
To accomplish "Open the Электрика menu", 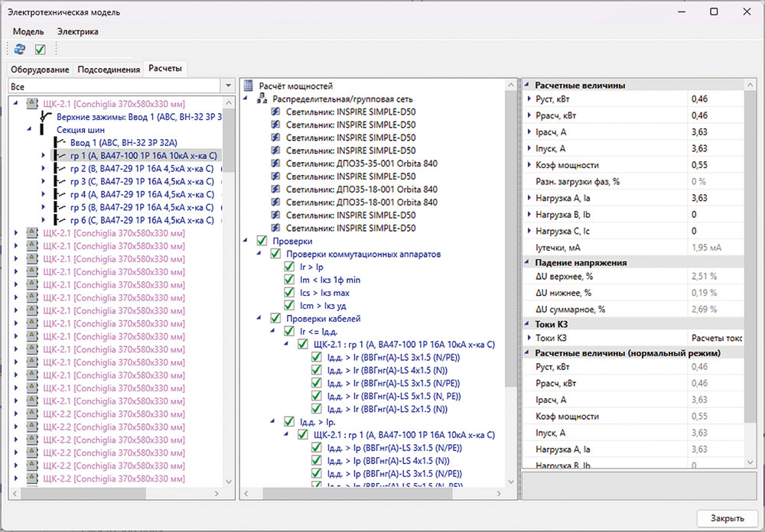I will pos(77,31).
